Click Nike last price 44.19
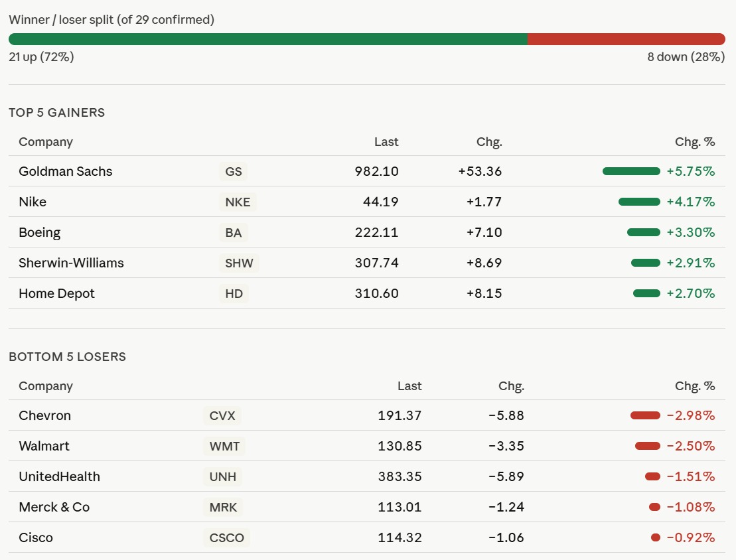 tap(381, 202)
